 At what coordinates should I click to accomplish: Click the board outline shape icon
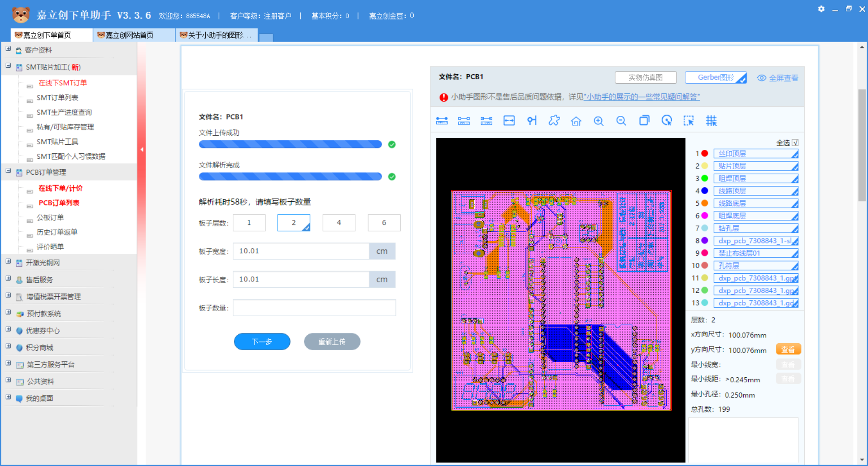(x=554, y=121)
